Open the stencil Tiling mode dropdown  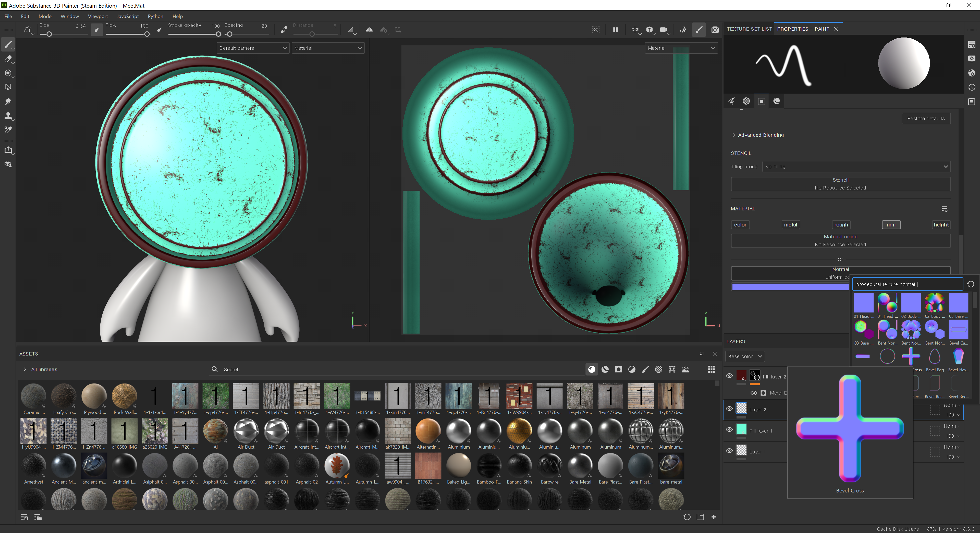(x=856, y=167)
